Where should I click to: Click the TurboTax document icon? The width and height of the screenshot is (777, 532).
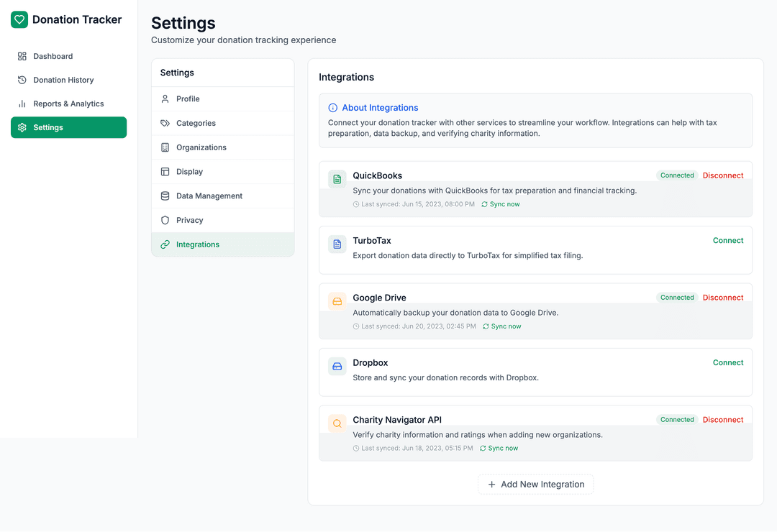click(x=337, y=244)
